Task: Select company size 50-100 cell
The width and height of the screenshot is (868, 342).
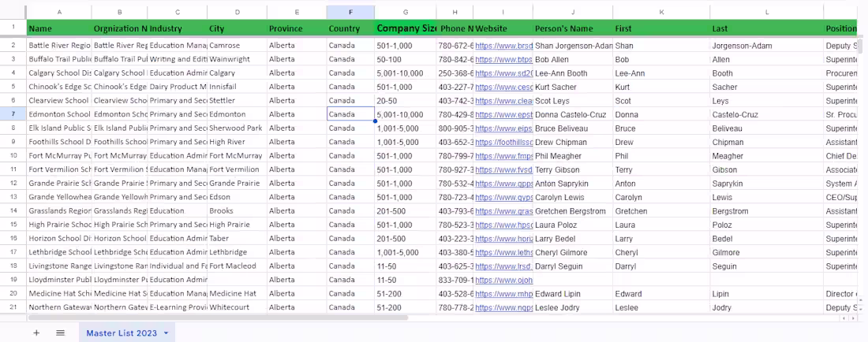Action: pos(406,59)
